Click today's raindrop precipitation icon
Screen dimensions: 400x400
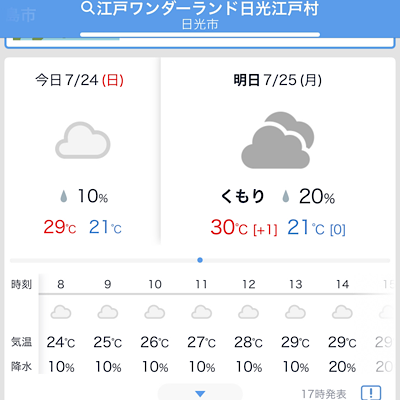click(x=63, y=196)
